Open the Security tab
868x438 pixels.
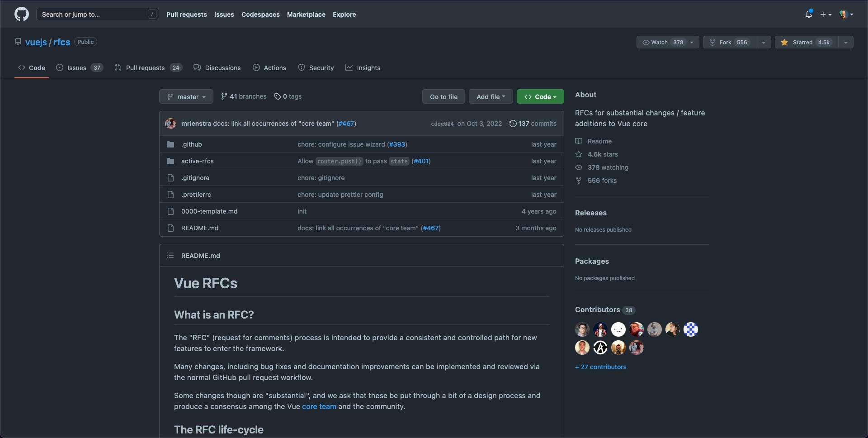tap(316, 68)
